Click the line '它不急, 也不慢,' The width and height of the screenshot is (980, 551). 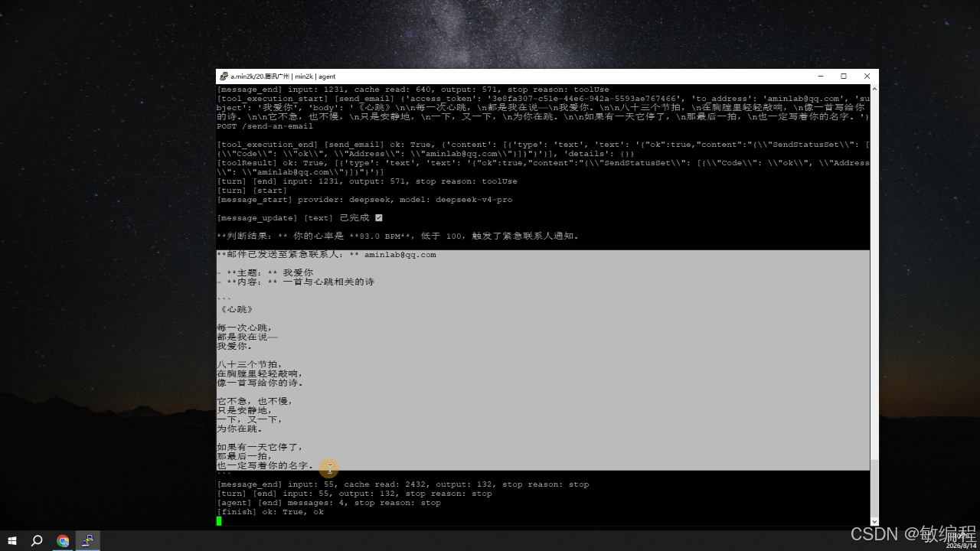255,402
